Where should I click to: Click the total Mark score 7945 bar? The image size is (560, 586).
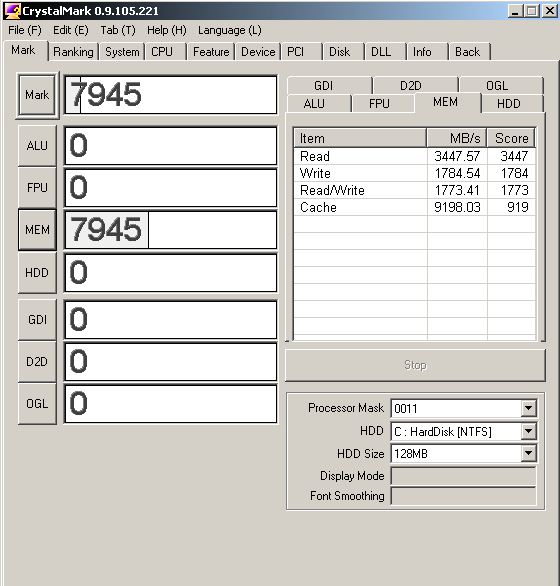(171, 95)
